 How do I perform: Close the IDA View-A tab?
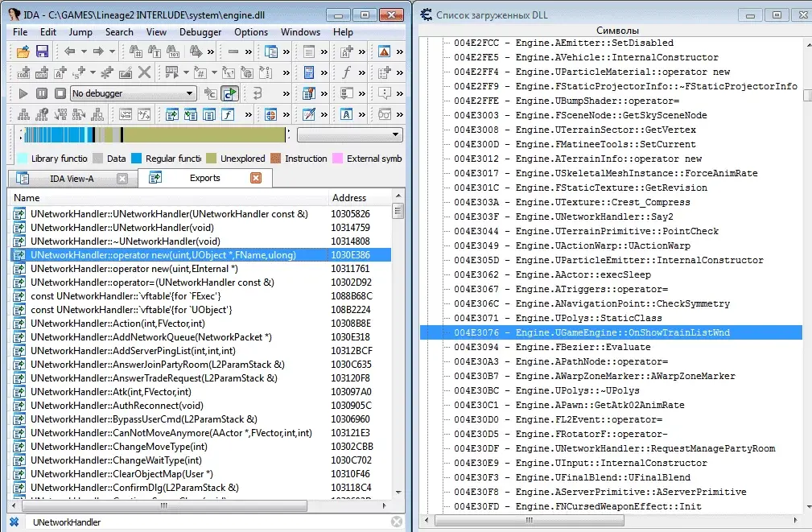pos(122,179)
